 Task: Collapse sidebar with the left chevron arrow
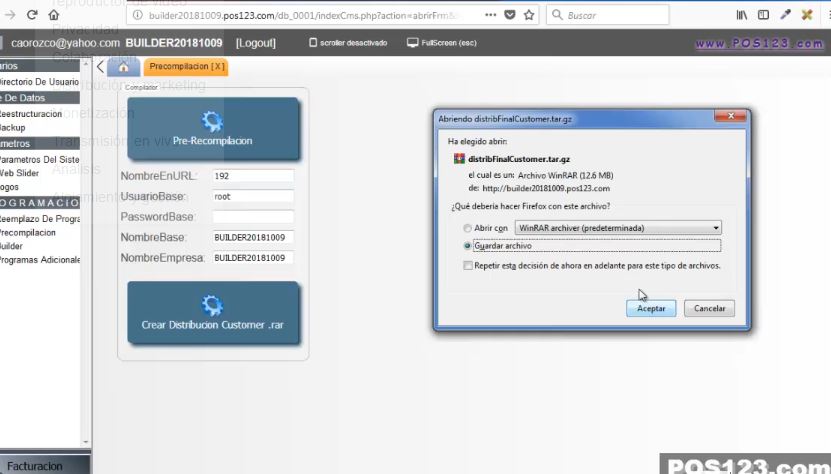(100, 67)
